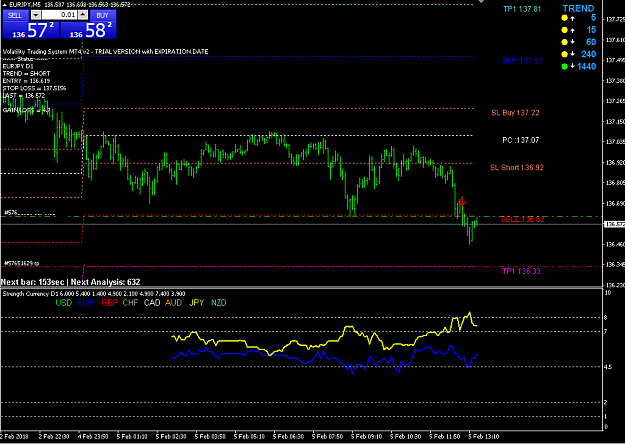Screen dimensions: 625x444
Task: Click the ENTRY = 136.619 status line
Action: pyautogui.click(x=26, y=81)
